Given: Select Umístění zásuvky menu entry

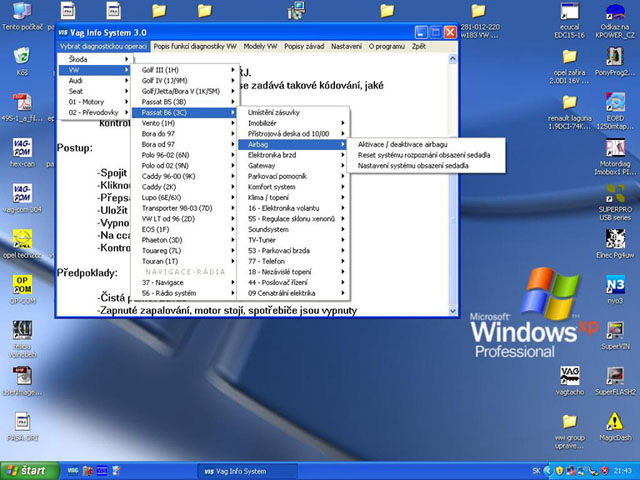Looking at the screenshot, I should (293, 112).
